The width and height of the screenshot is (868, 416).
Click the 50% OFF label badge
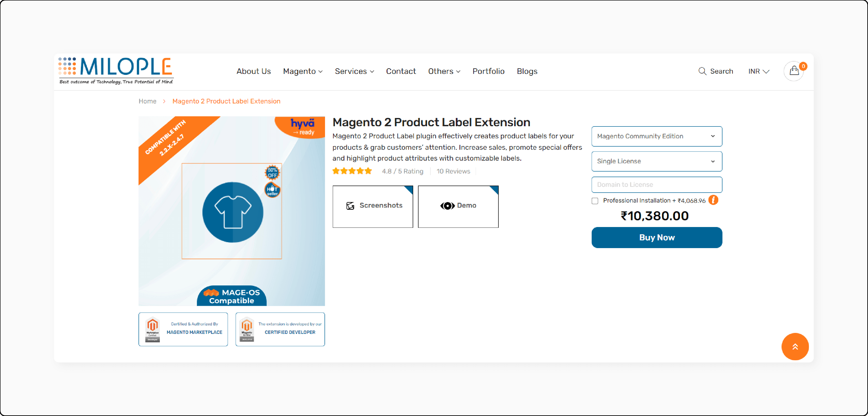pos(272,173)
